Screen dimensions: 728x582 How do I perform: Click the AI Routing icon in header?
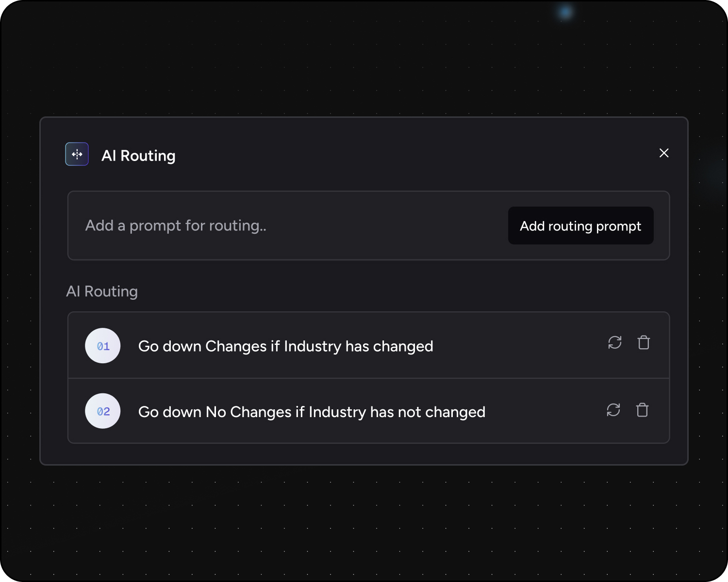pyautogui.click(x=77, y=154)
